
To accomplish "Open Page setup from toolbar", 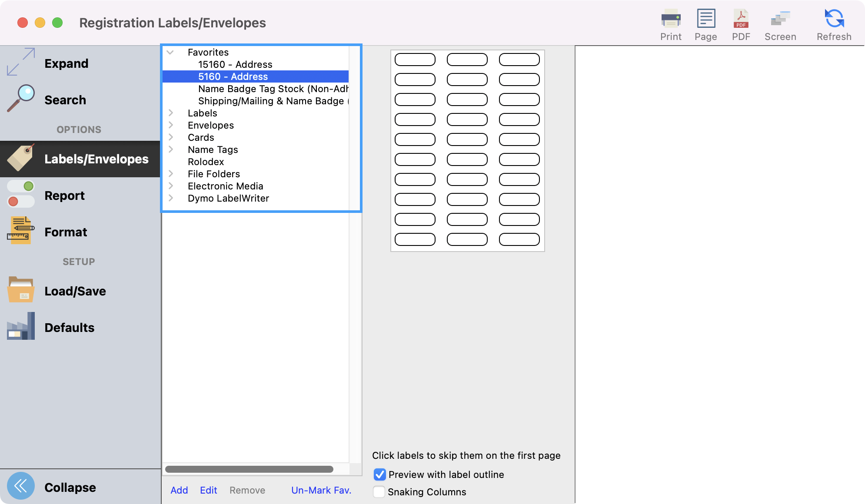I will 705,19.
